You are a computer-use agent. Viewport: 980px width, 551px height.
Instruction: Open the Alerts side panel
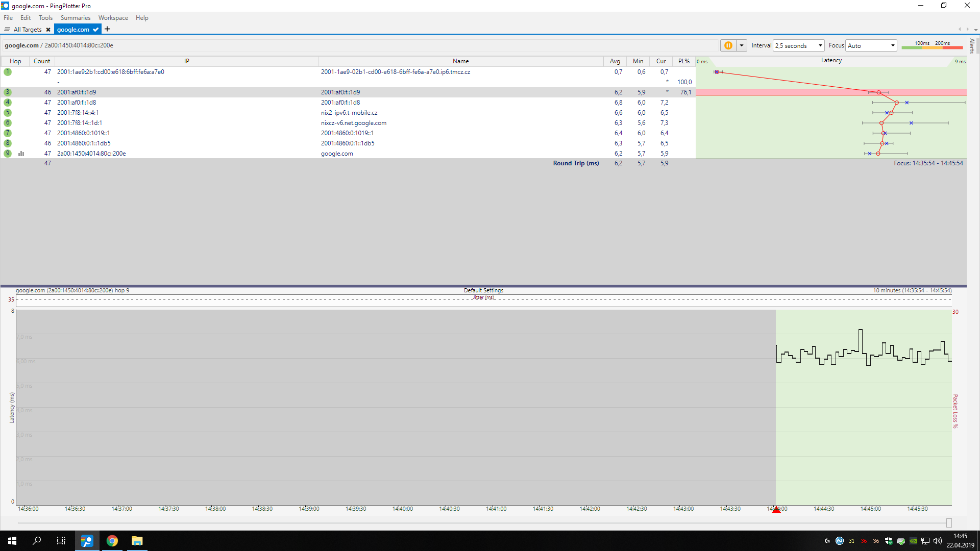tap(972, 46)
